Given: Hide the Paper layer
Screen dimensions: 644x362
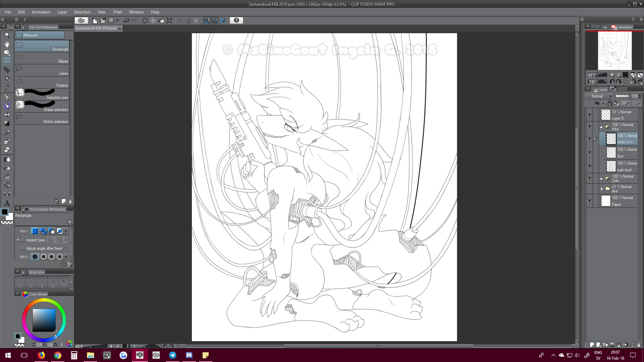Looking at the screenshot, I should point(589,201).
